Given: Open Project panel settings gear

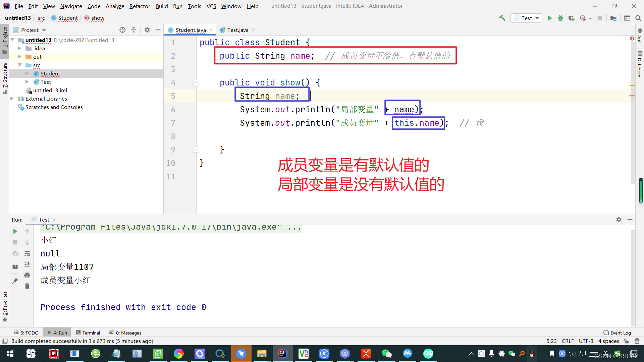Looking at the screenshot, I should 147,30.
